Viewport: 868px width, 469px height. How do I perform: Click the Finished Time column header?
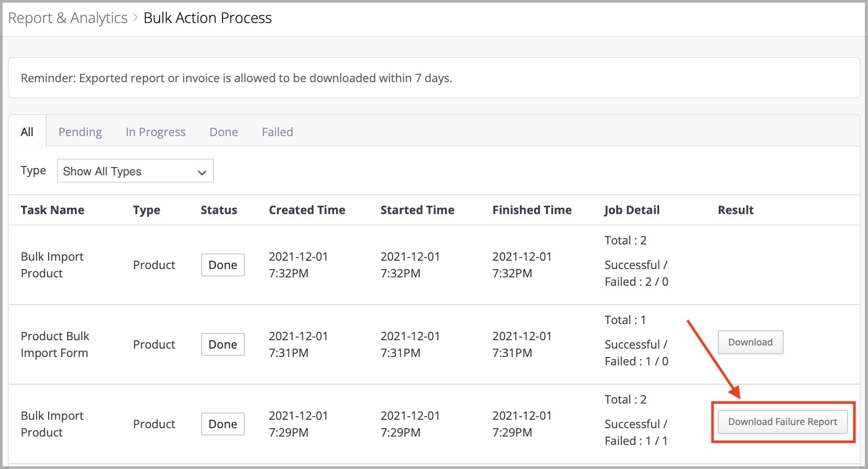tap(532, 210)
